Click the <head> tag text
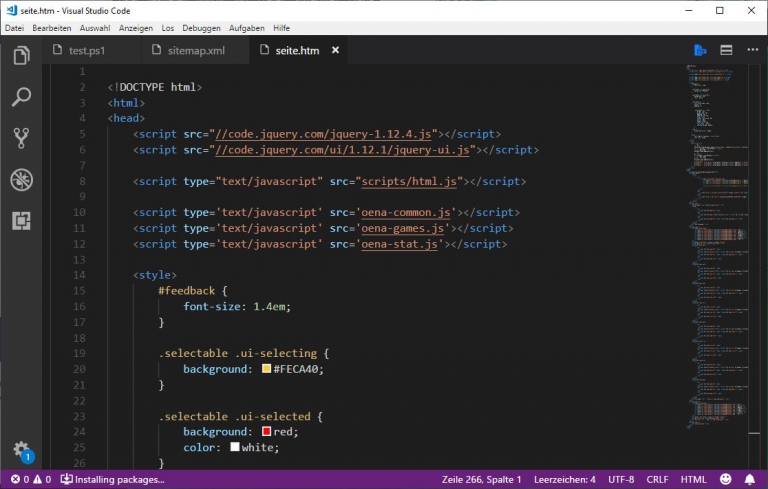 coord(126,118)
